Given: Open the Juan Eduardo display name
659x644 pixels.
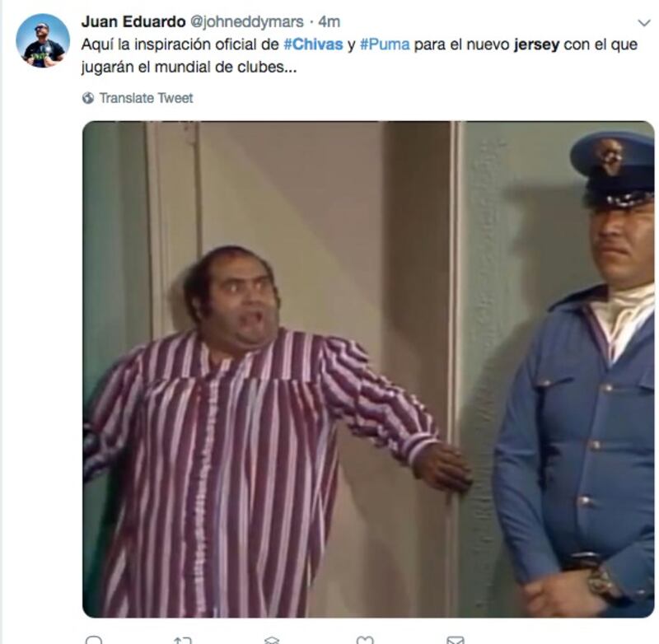Looking at the screenshot, I should pos(133,22).
